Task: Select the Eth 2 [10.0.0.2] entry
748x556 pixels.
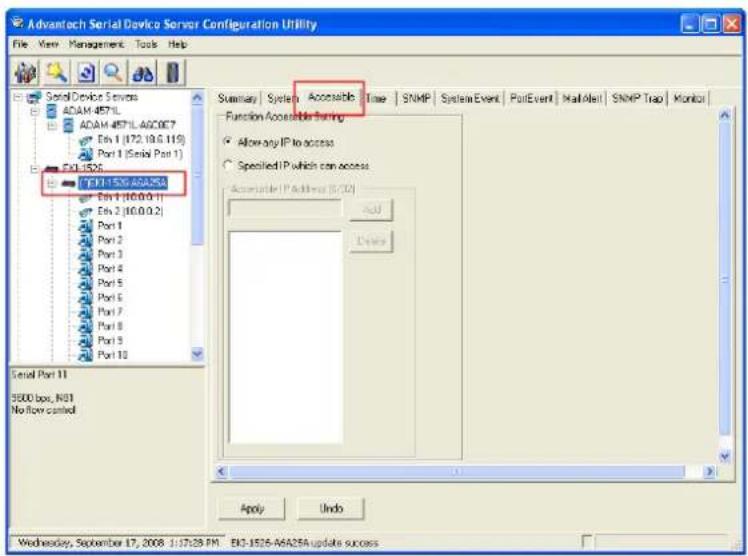Action: (x=130, y=212)
